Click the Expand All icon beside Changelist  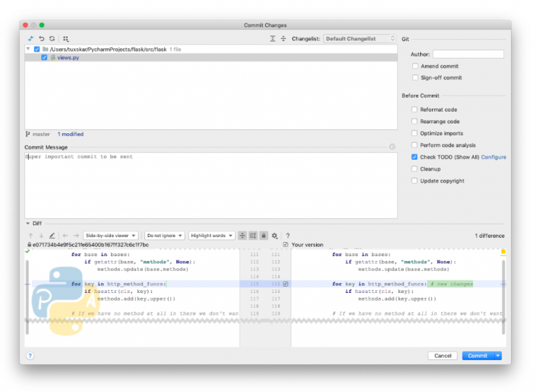tap(273, 39)
